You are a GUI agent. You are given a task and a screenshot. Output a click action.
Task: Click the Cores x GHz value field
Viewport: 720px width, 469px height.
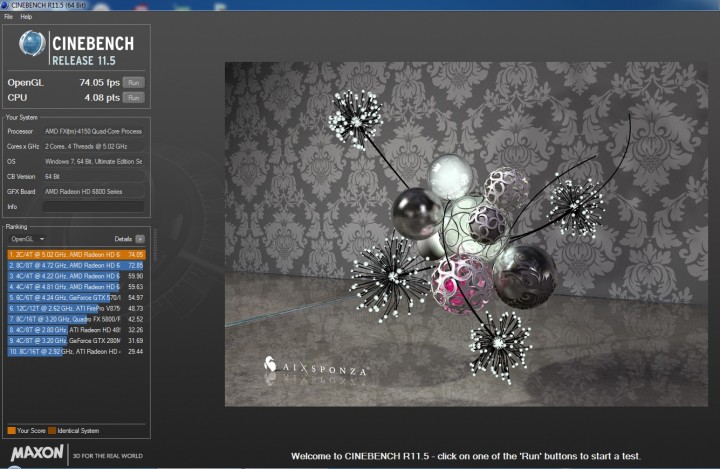(93, 147)
